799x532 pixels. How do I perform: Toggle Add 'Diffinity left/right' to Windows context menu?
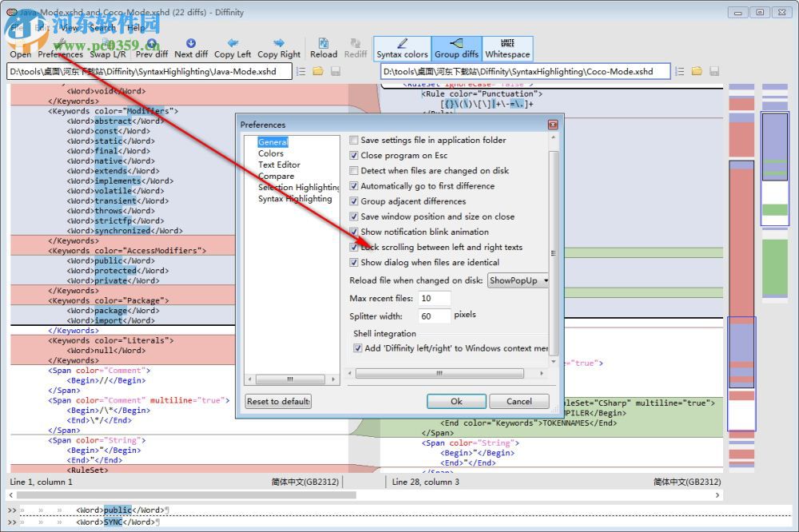[x=358, y=348]
